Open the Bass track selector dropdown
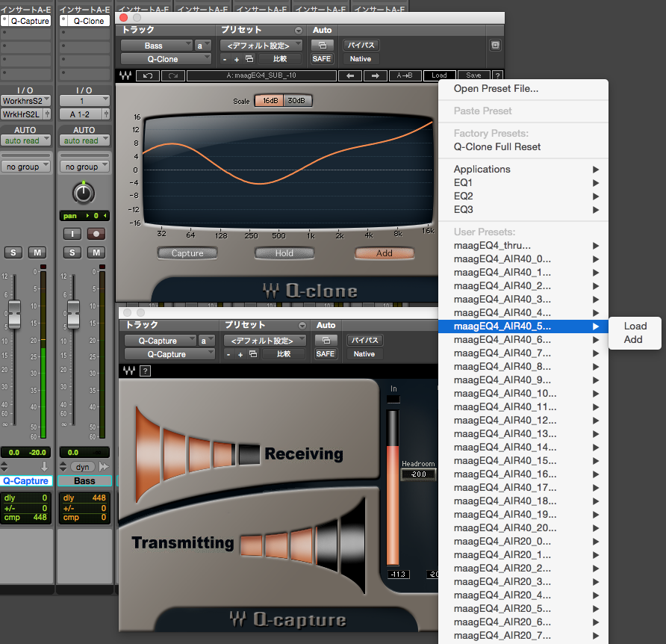This screenshot has width=666, height=644. (x=157, y=46)
